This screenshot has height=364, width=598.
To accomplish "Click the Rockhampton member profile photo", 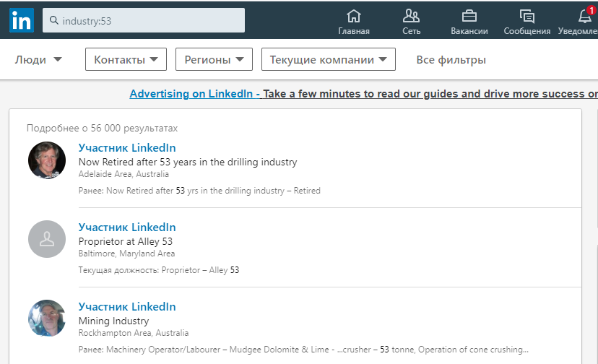I will 47,318.
